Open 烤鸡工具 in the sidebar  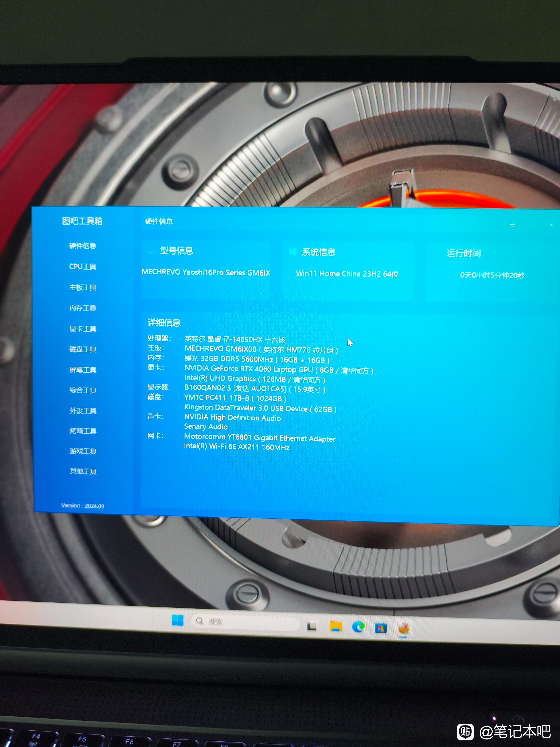click(83, 431)
